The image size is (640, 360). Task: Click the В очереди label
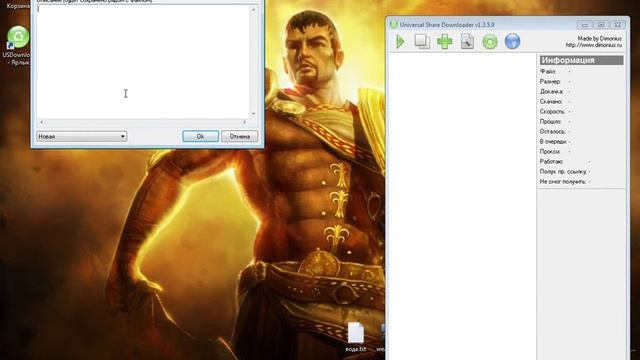pyautogui.click(x=553, y=141)
